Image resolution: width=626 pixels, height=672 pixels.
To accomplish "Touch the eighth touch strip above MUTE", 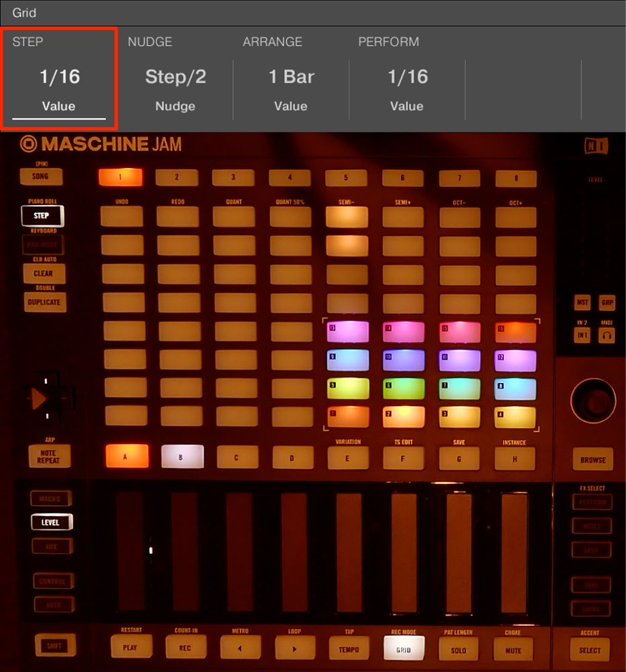I will pyautogui.click(x=515, y=553).
